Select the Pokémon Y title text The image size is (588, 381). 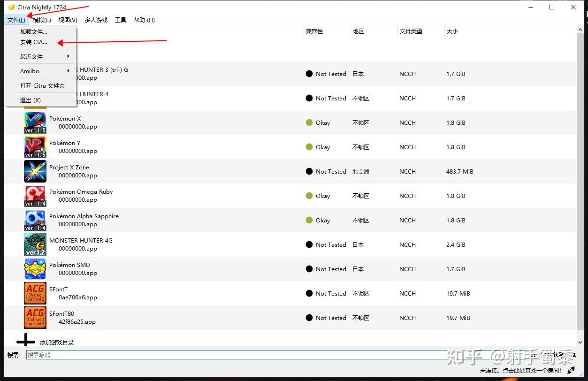click(65, 143)
